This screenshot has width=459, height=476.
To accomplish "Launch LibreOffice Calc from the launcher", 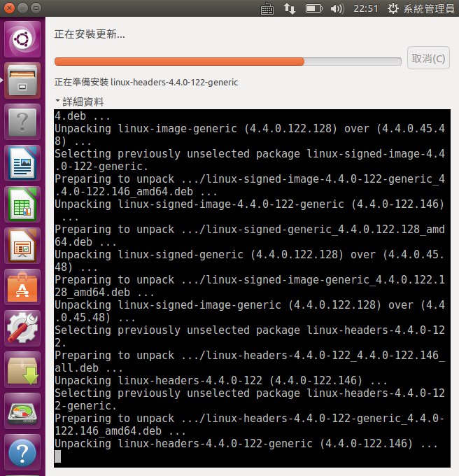I will (22, 204).
